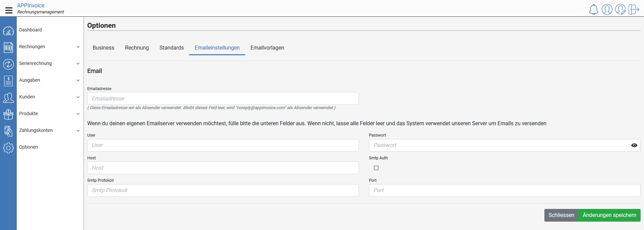Show password with the eye icon
The height and width of the screenshot is (230, 644).
pyautogui.click(x=634, y=145)
